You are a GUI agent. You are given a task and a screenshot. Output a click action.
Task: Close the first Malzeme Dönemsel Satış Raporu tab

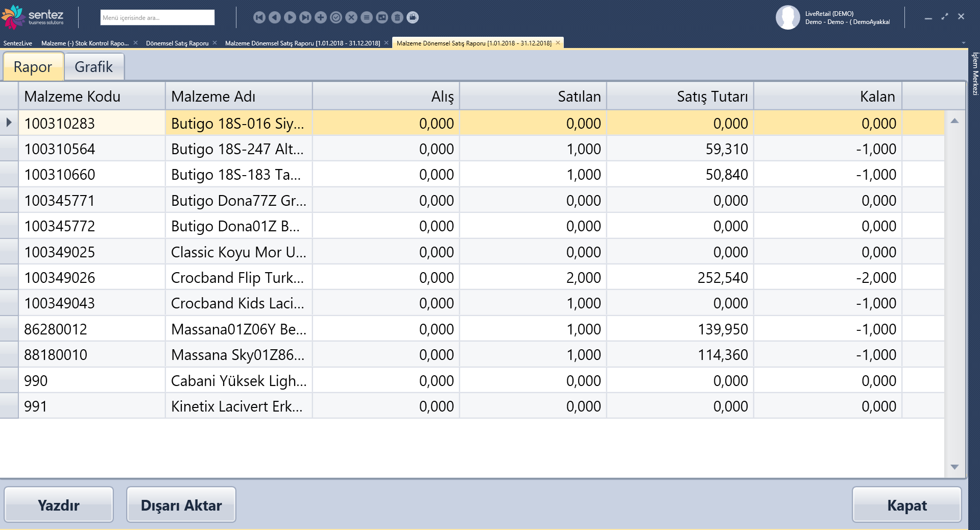coord(386,43)
